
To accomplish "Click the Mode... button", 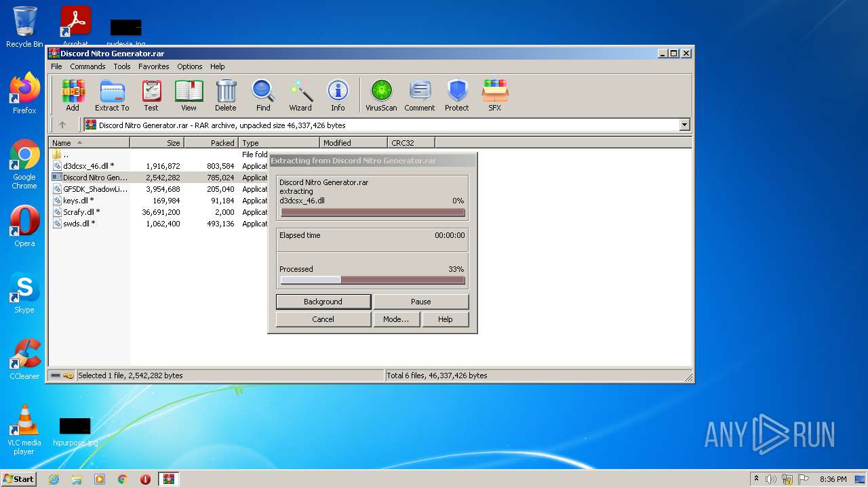I will point(396,319).
